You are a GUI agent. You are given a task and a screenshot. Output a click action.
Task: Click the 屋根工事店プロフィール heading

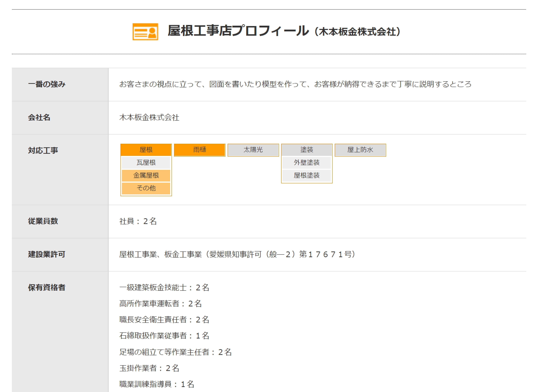coord(238,31)
